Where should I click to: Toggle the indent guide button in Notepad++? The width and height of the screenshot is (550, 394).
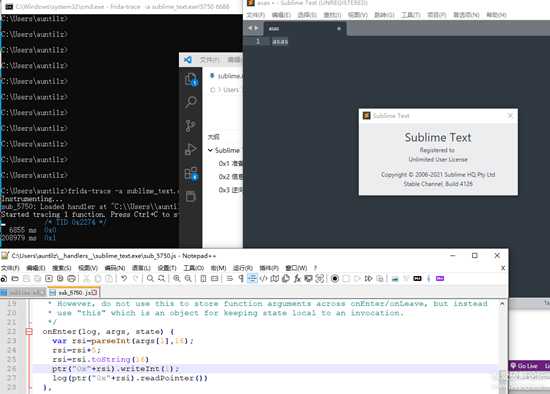[252, 279]
